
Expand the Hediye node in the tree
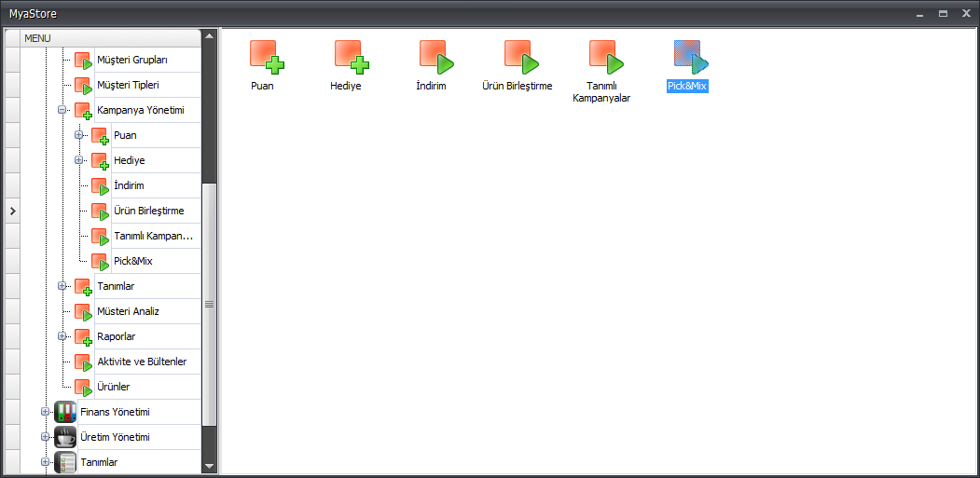point(79,160)
